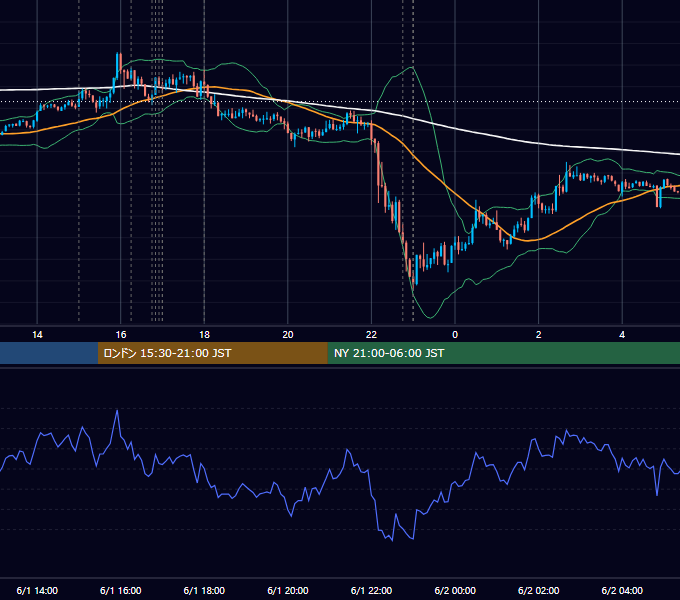Click the '6/1 18:00' label on indicator axis
This screenshot has width=680, height=600.
pyautogui.click(x=204, y=590)
